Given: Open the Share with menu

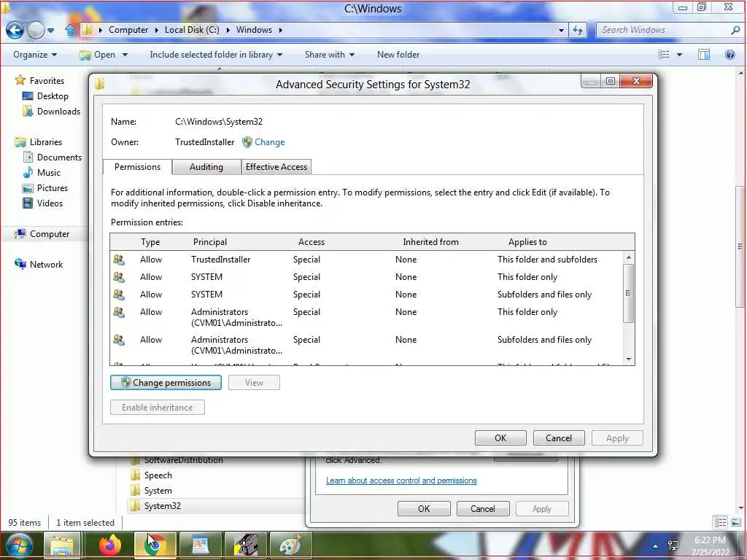Looking at the screenshot, I should [330, 55].
